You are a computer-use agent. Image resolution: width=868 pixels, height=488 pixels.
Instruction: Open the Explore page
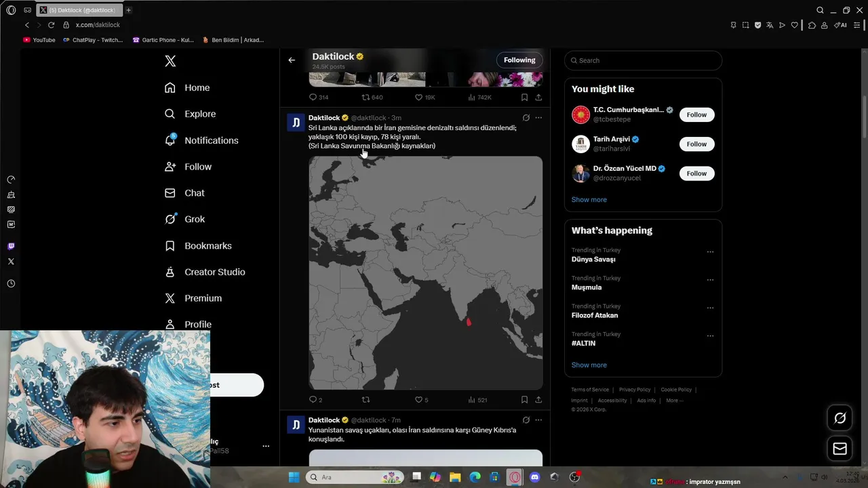pos(190,114)
